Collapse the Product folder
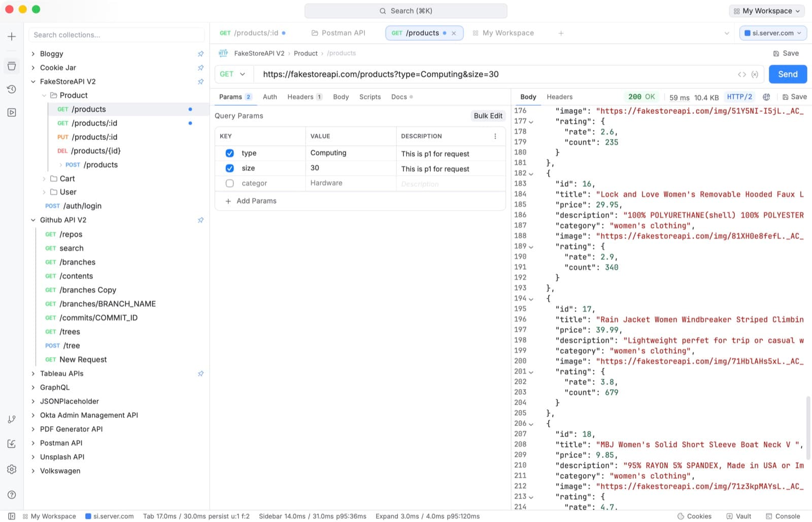This screenshot has height=522, width=812. [x=44, y=95]
